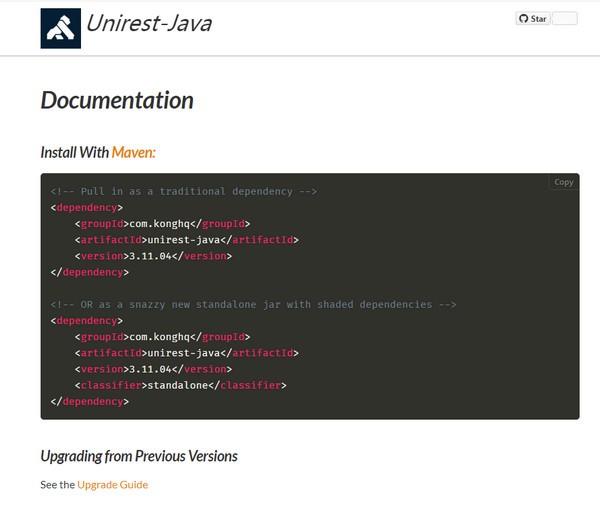The width and height of the screenshot is (600, 506).
Task: Click the Documentation heading
Action: pyautogui.click(x=116, y=100)
